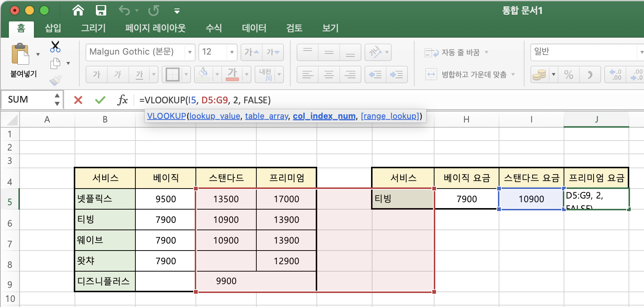The image size is (644, 307).
Task: Switch to the 그리기 tab
Action: point(94,28)
